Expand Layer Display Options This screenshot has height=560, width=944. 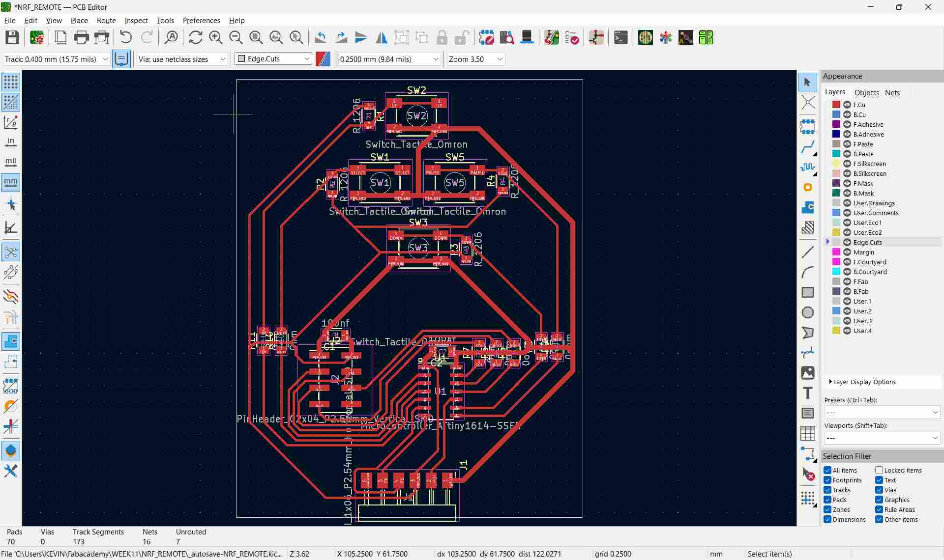(x=864, y=382)
